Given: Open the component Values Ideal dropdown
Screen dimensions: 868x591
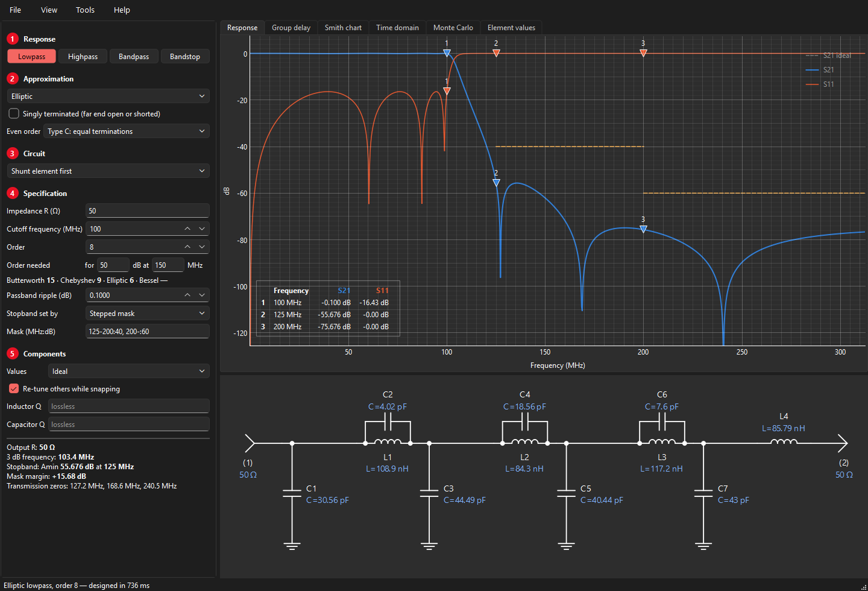Looking at the screenshot, I should (x=129, y=371).
